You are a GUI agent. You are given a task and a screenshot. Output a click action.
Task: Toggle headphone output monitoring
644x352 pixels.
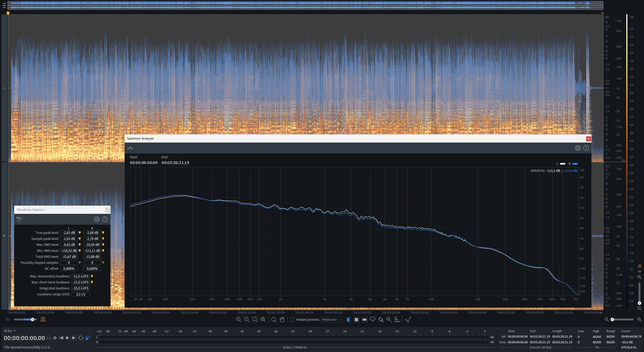(49, 338)
